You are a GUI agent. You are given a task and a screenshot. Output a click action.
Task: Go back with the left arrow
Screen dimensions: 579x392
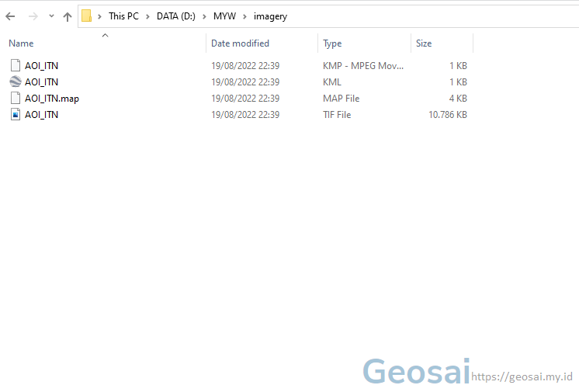pos(10,16)
